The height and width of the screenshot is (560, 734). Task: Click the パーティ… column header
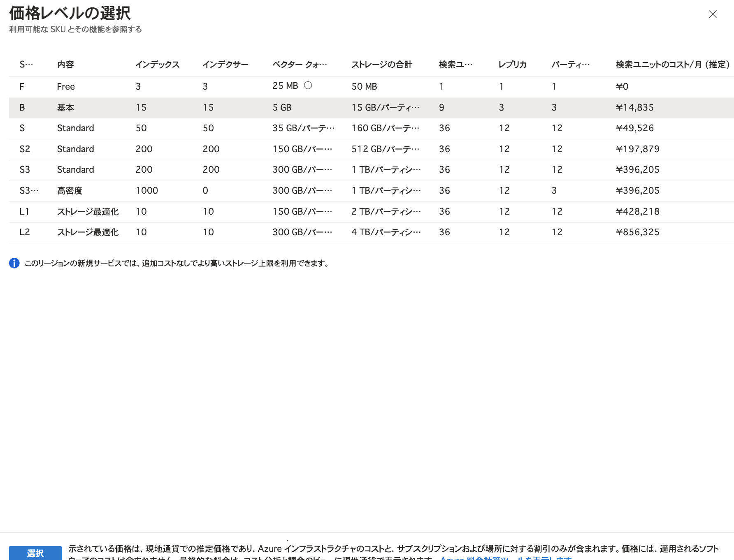point(571,65)
